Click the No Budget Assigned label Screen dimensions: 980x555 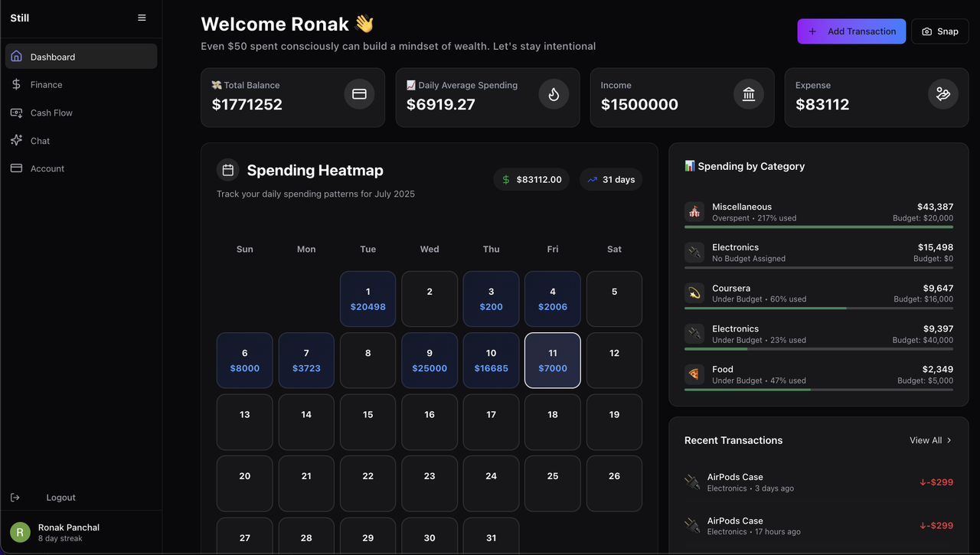pyautogui.click(x=749, y=259)
